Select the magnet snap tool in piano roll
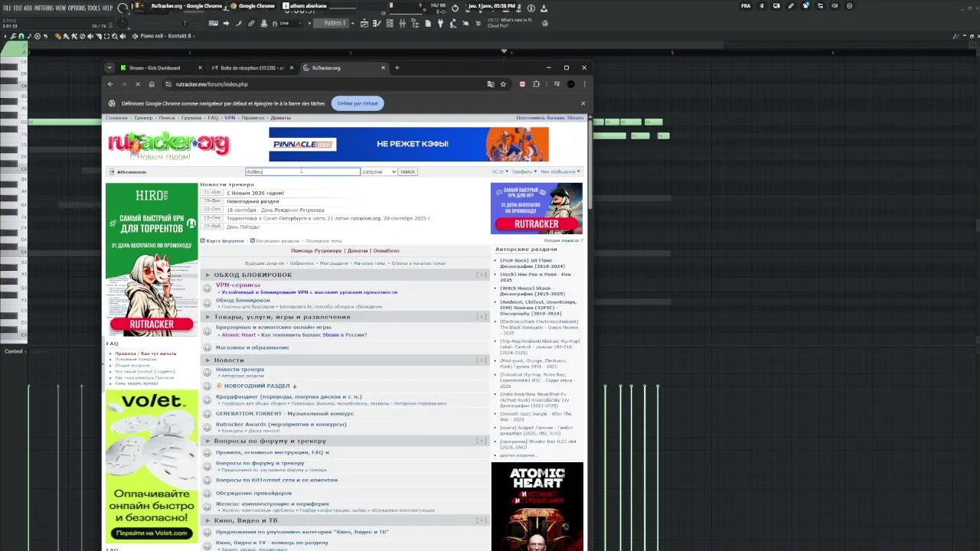Image resolution: width=980 pixels, height=551 pixels. click(x=21, y=36)
